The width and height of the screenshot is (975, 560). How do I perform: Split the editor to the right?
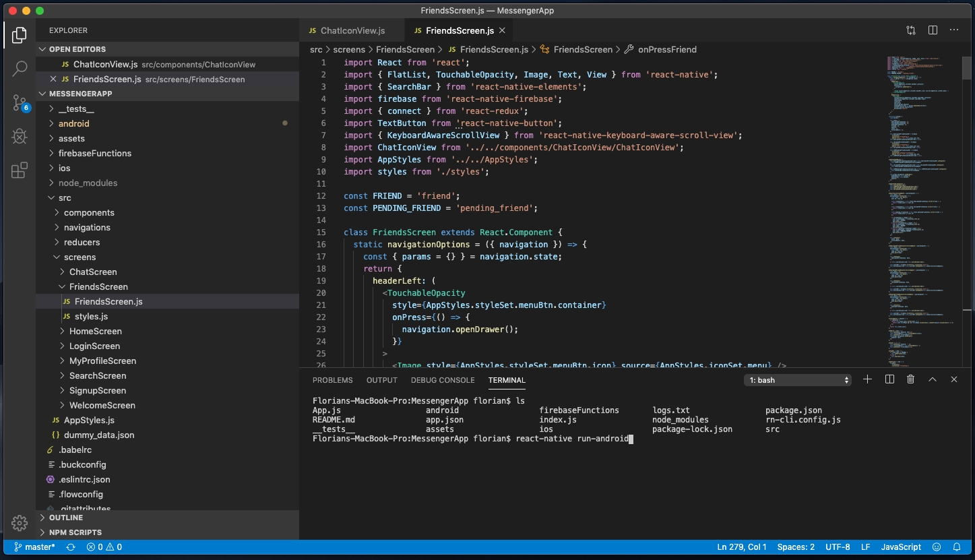tap(933, 30)
